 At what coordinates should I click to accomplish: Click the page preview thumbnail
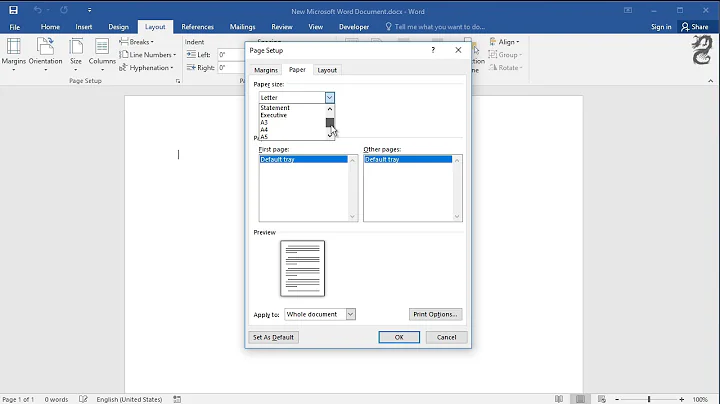click(303, 269)
